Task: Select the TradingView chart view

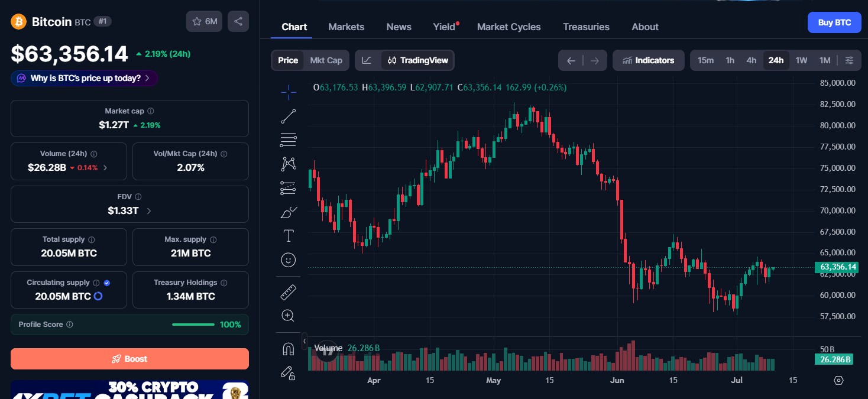Action: pyautogui.click(x=418, y=60)
